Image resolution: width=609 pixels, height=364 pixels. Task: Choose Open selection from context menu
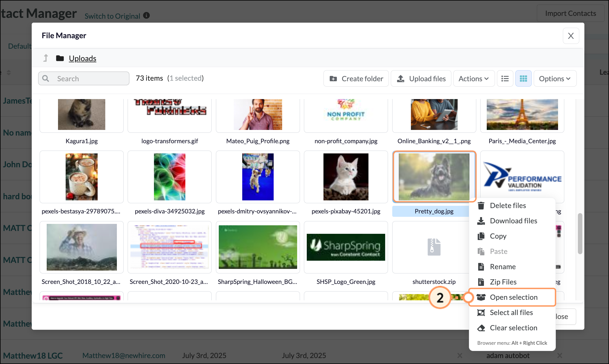(x=512, y=297)
